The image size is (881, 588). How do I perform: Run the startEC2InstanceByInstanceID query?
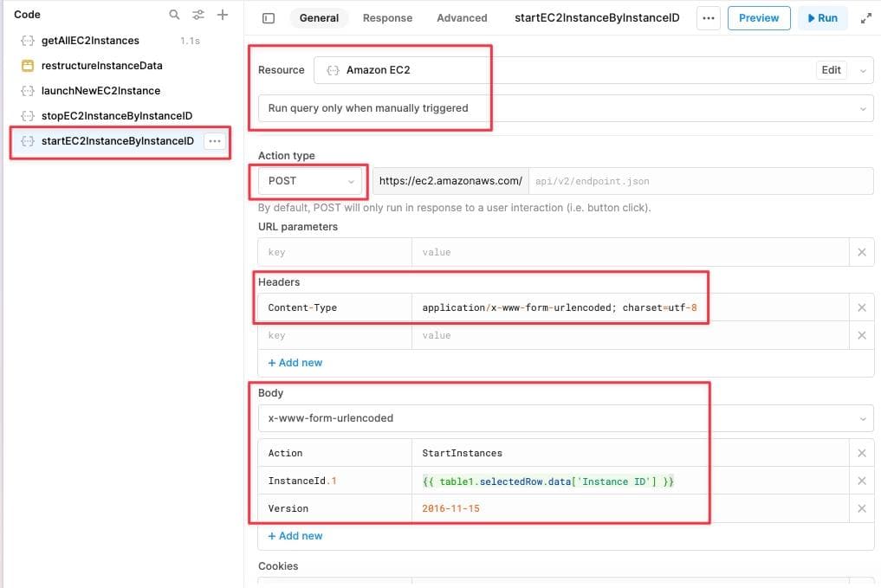(821, 17)
